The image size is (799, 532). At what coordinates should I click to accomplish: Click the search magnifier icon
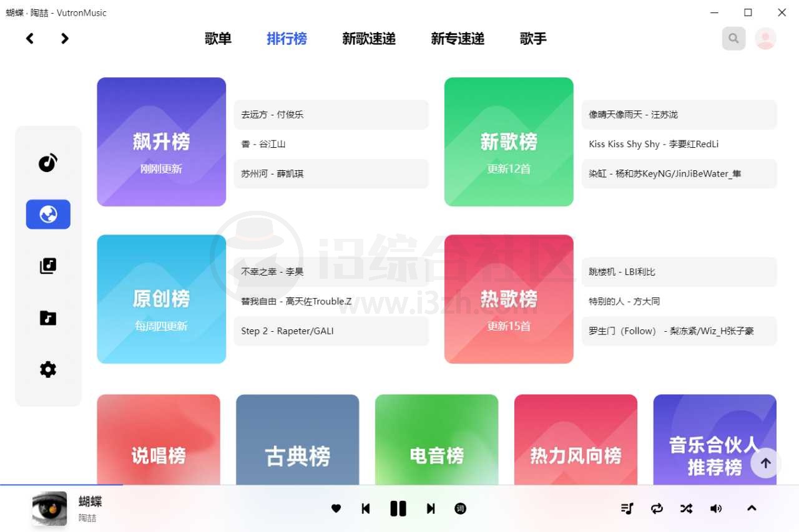[733, 38]
